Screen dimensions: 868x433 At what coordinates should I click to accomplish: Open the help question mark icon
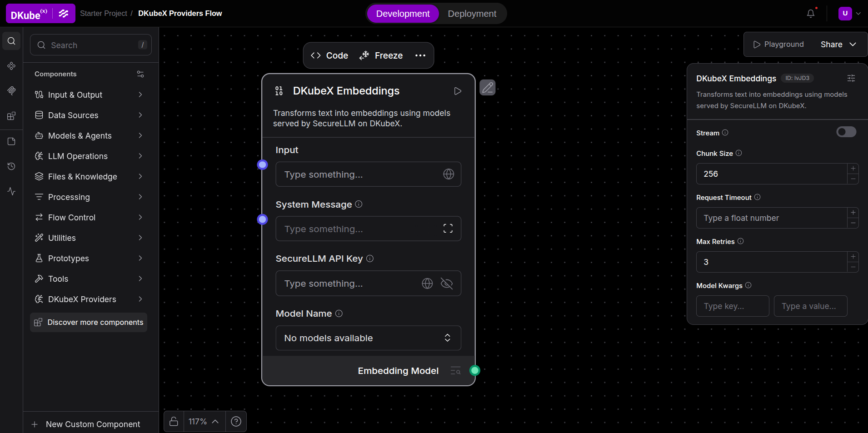(x=236, y=422)
